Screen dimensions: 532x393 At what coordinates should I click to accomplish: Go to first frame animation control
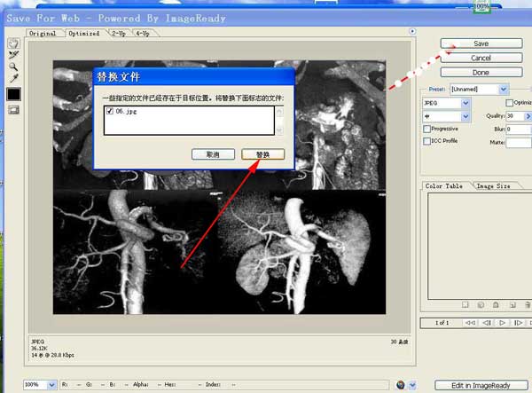[x=470, y=323]
